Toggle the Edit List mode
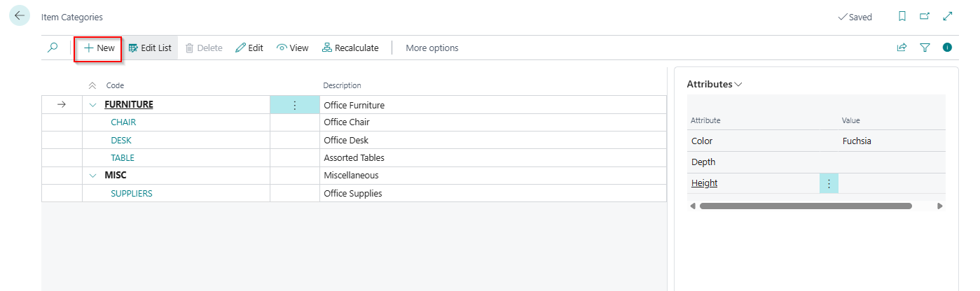Viewport: 980px width, 291px height. coord(150,48)
